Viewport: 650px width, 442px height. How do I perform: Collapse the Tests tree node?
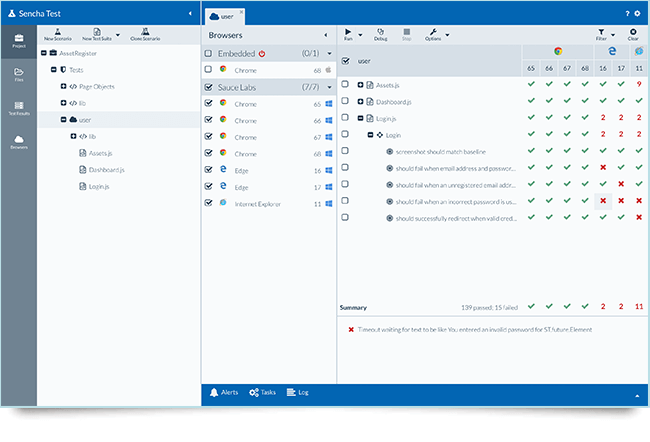(54, 70)
